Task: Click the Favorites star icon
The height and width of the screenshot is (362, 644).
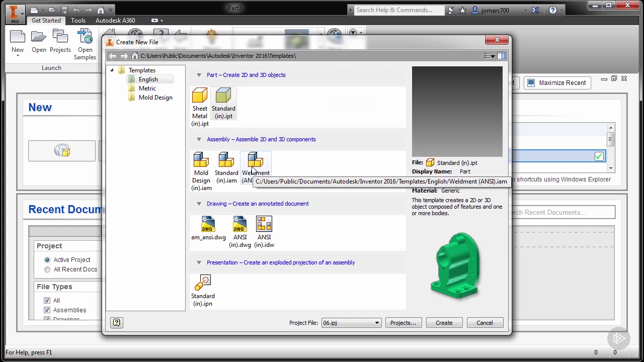Action: (463, 10)
